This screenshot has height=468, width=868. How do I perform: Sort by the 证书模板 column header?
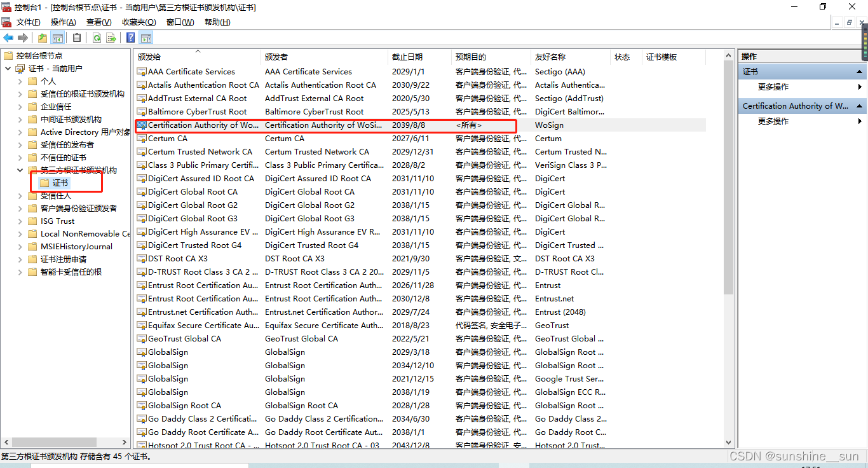pos(674,57)
